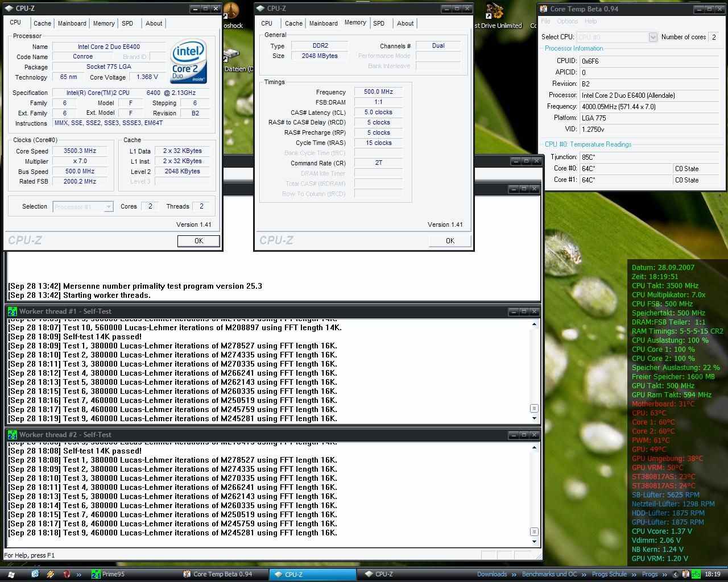
Task: Switch to Cache tab in Memory CPU-Z window
Action: pos(293,23)
